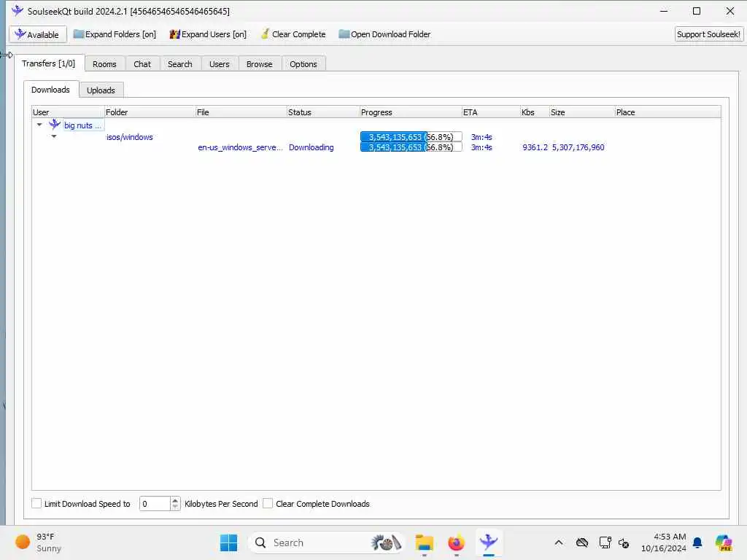Click the Clear Complete broom button
Viewport: 747px width, 560px height.
293,34
